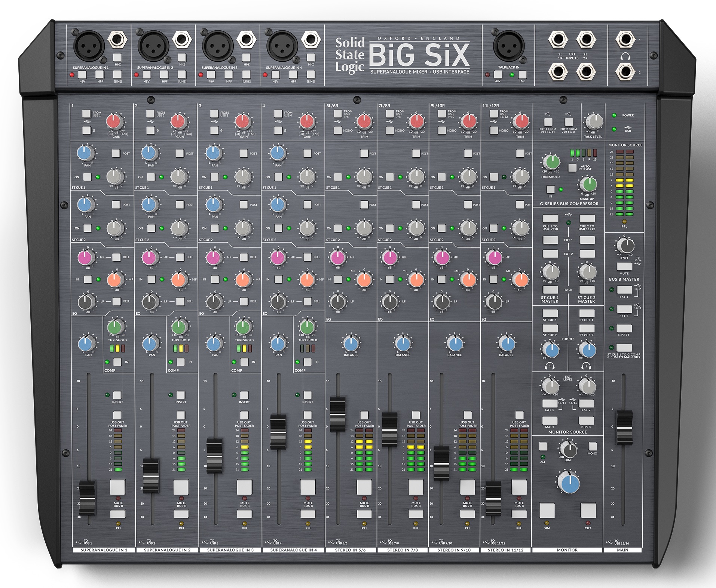This screenshot has height=588, width=716.
Task: Click the BUS B MASTER LEVEL knob
Action: 625,245
